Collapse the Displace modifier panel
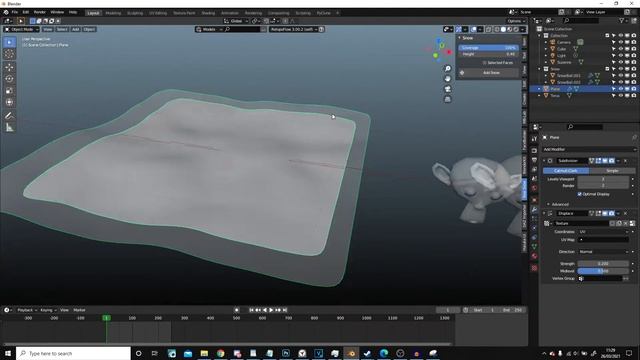Screen dimensions: 640x360 (x=544, y=213)
